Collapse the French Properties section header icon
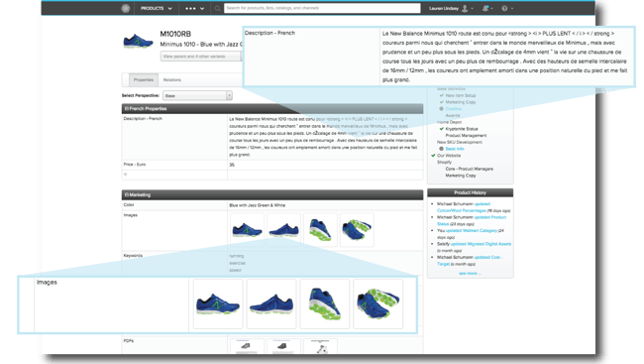Screen dimensions: 644x364 click(127, 108)
